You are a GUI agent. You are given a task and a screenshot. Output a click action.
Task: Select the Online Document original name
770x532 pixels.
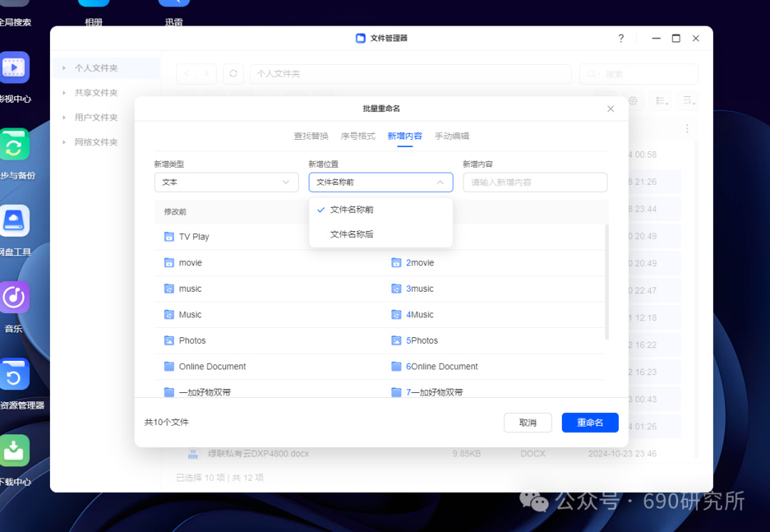(212, 367)
